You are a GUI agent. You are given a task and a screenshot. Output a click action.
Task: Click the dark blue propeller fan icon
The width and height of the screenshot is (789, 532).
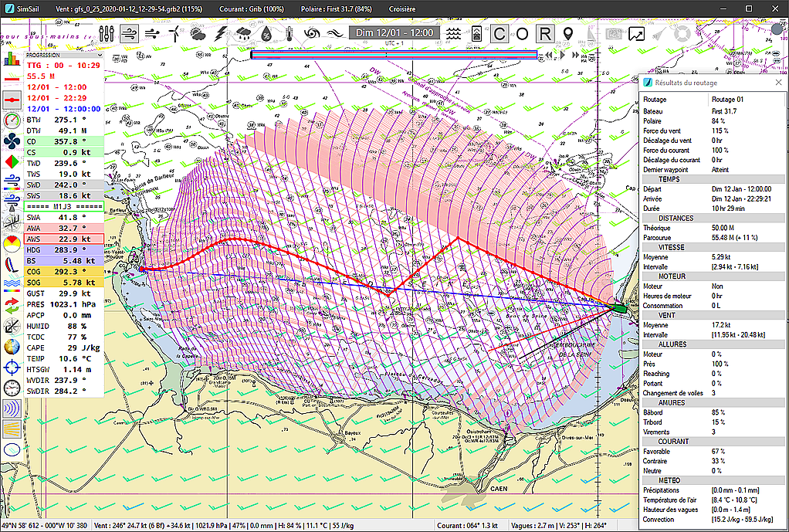[12, 141]
